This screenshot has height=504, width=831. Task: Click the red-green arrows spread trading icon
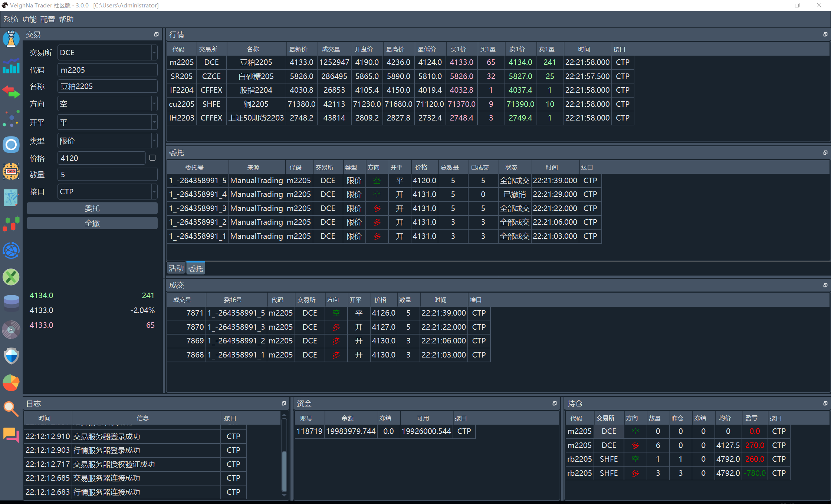(11, 92)
